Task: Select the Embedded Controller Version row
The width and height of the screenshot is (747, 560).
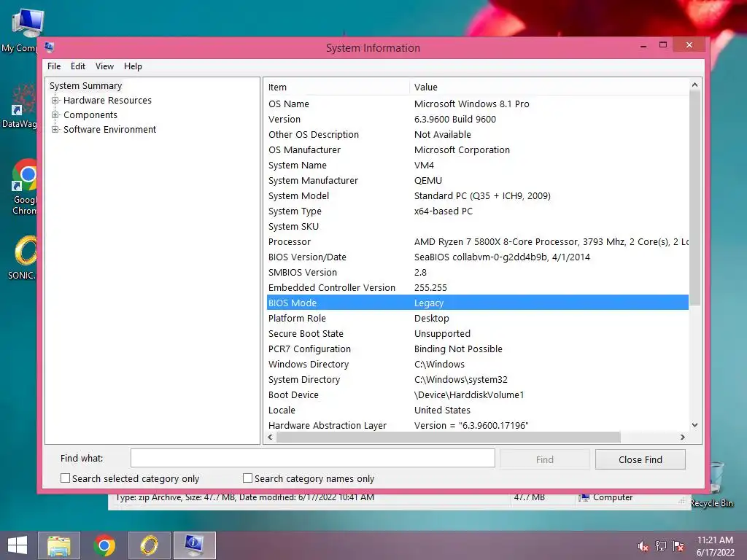Action: 477,287
